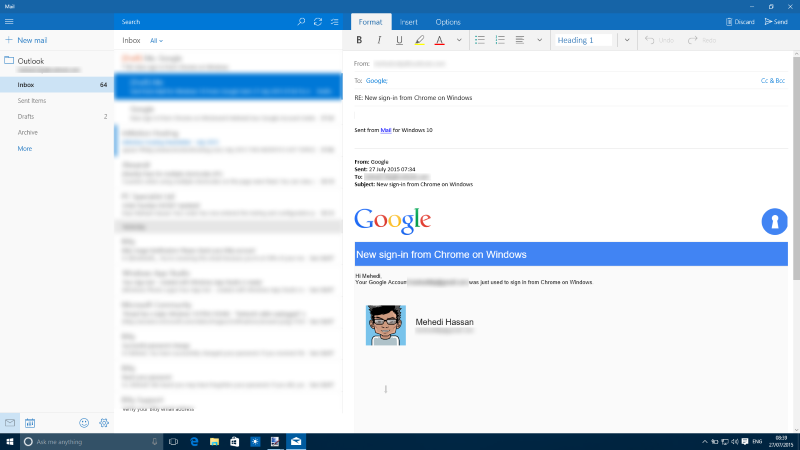Open paragraph alignment options
The width and height of the screenshot is (800, 450).
click(x=520, y=40)
